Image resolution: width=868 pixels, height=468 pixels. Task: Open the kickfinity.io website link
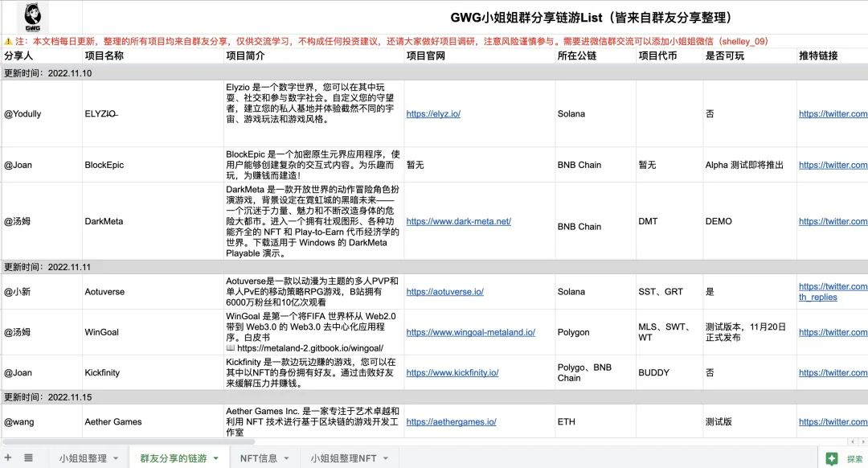452,373
